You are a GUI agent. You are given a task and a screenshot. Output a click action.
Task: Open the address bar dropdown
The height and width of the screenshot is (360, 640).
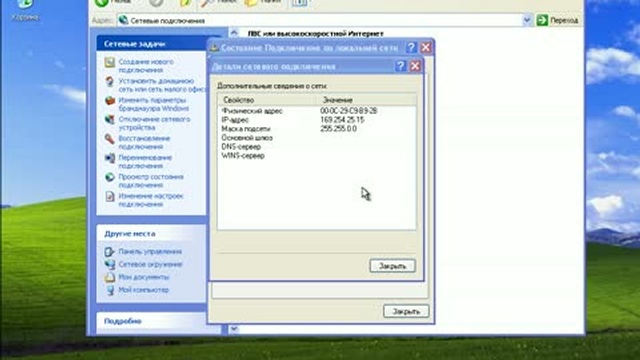(527, 20)
